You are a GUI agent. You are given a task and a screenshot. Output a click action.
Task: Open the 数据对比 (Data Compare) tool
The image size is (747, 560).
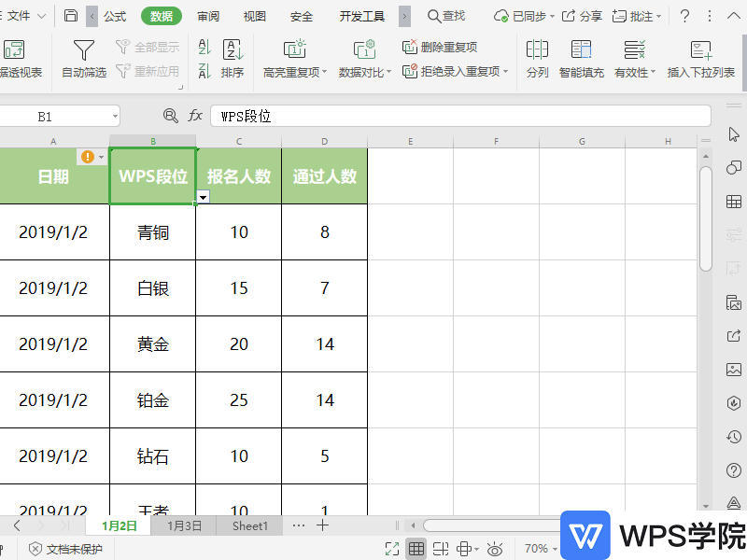click(366, 56)
